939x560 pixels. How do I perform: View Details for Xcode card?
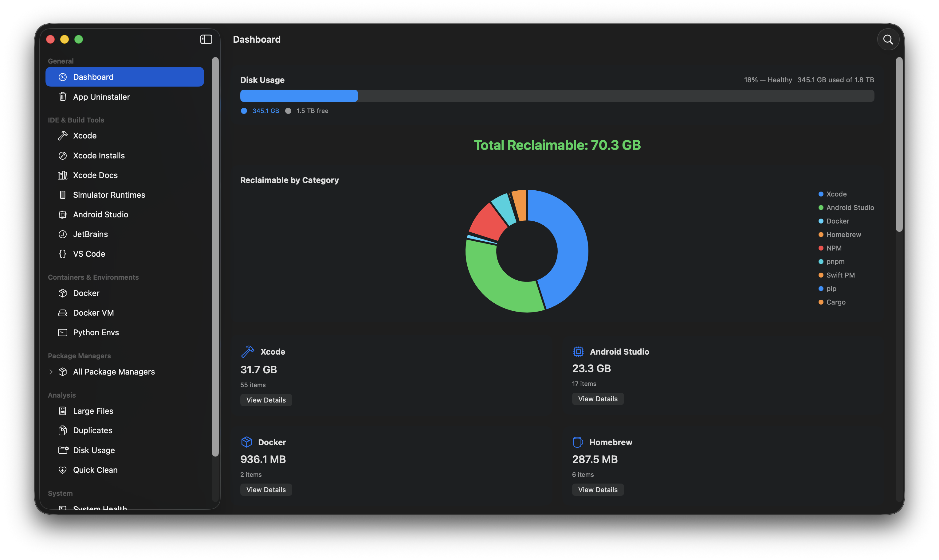pos(266,400)
